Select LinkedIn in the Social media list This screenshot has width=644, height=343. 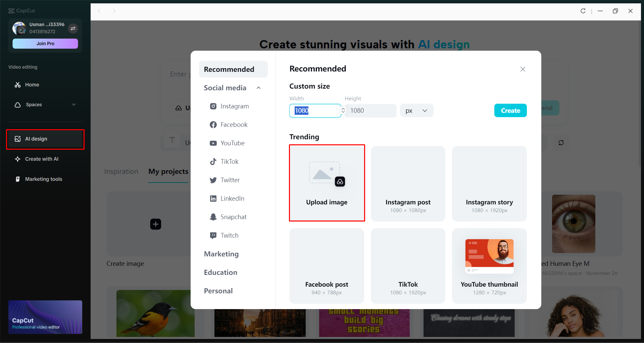(x=232, y=199)
